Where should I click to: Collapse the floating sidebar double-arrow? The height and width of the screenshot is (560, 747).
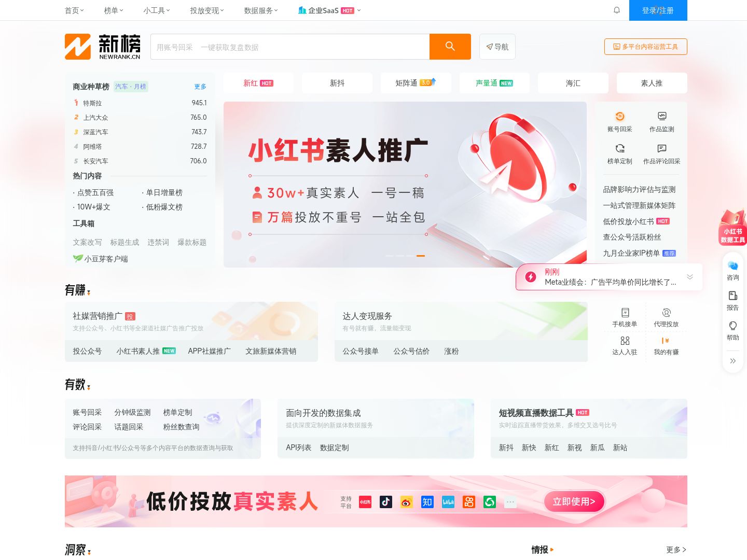(x=732, y=361)
